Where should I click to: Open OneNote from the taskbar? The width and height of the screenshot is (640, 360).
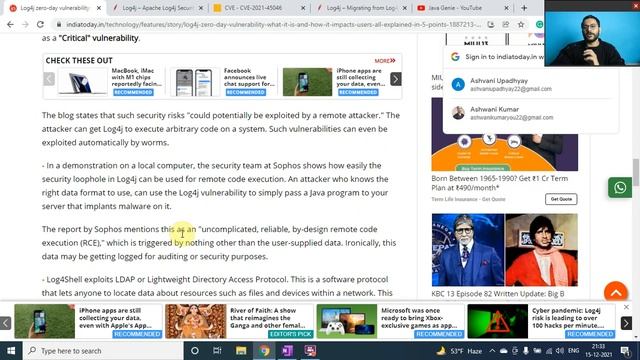coord(287,351)
